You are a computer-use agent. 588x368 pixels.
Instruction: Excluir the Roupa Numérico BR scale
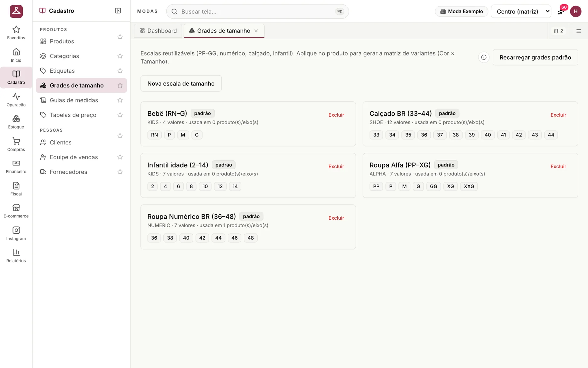click(336, 218)
